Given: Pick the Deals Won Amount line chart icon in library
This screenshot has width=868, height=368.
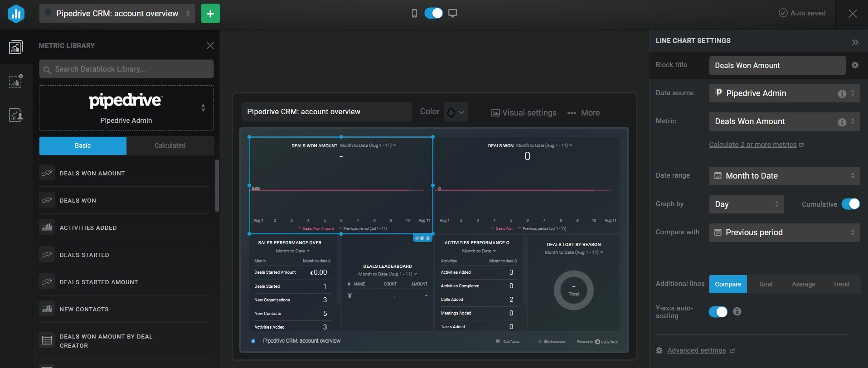Looking at the screenshot, I should [47, 173].
